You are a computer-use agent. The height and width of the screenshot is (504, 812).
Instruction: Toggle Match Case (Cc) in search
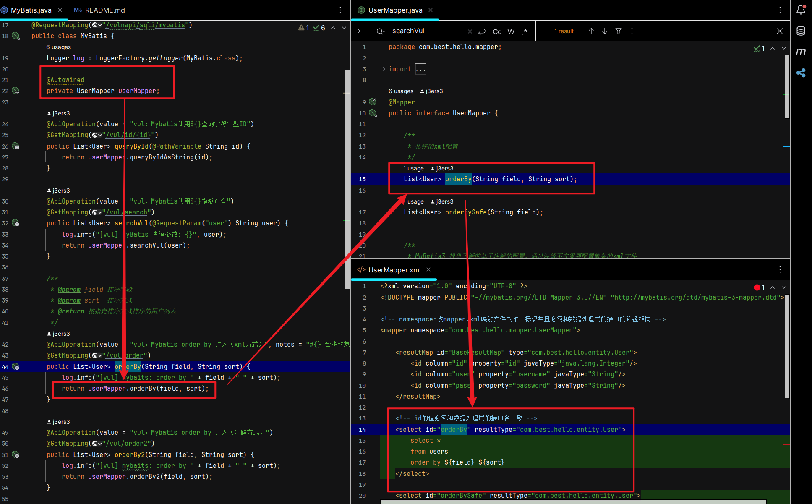pos(497,31)
